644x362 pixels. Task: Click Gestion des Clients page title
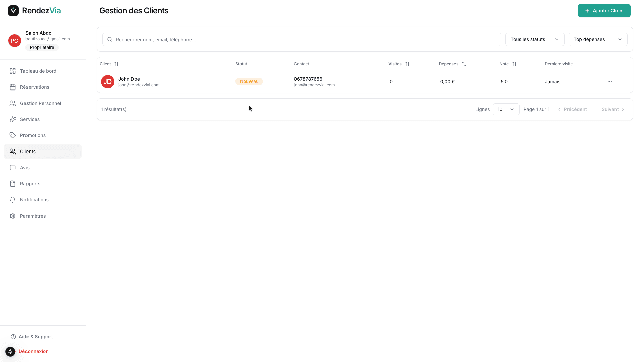click(x=134, y=11)
